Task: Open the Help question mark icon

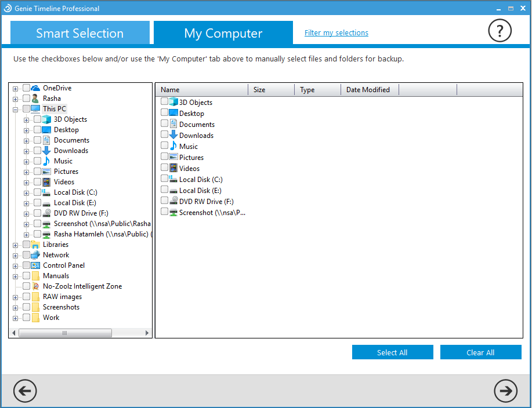Action: (x=500, y=30)
